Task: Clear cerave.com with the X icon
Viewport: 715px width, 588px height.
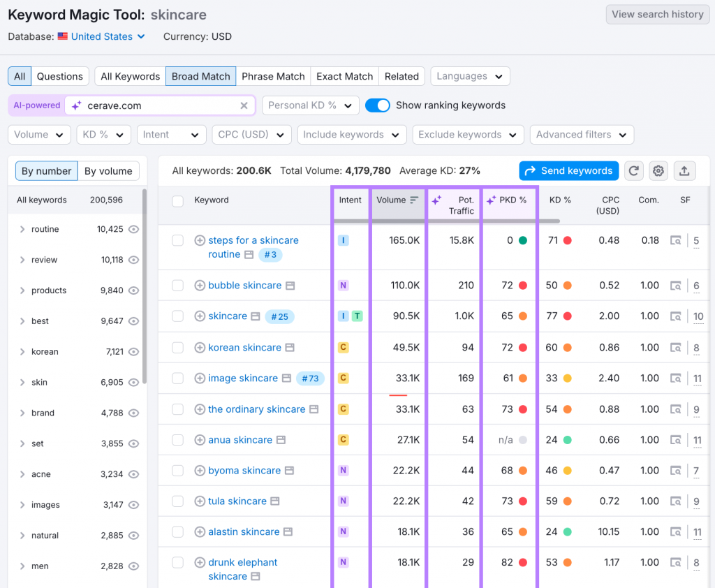Action: pos(244,106)
